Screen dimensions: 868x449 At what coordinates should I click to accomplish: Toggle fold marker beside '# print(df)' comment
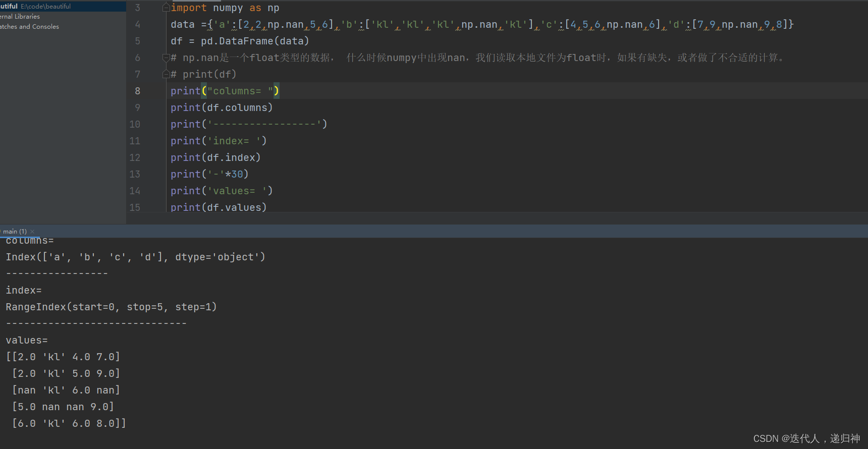[x=166, y=75]
